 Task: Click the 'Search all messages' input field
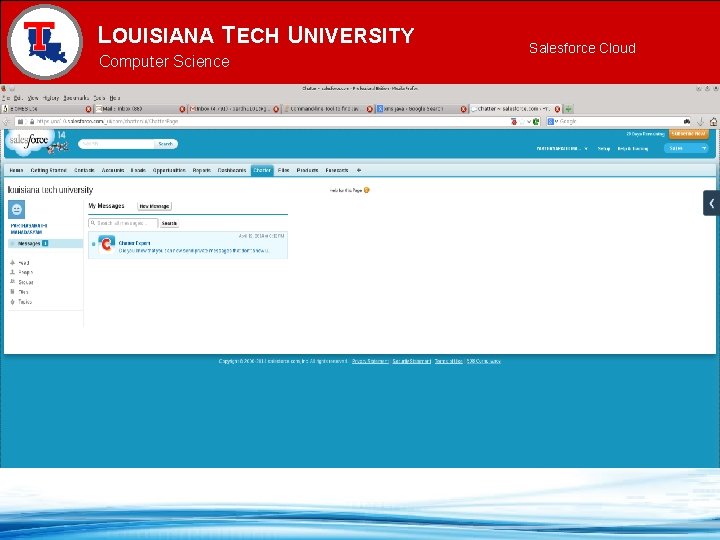(123, 223)
